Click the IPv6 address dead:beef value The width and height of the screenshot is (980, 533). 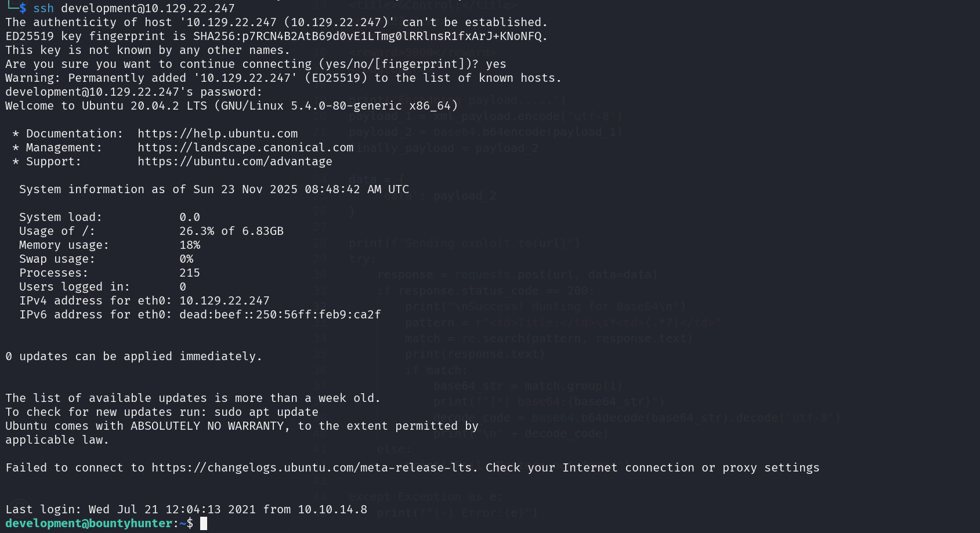coord(280,315)
